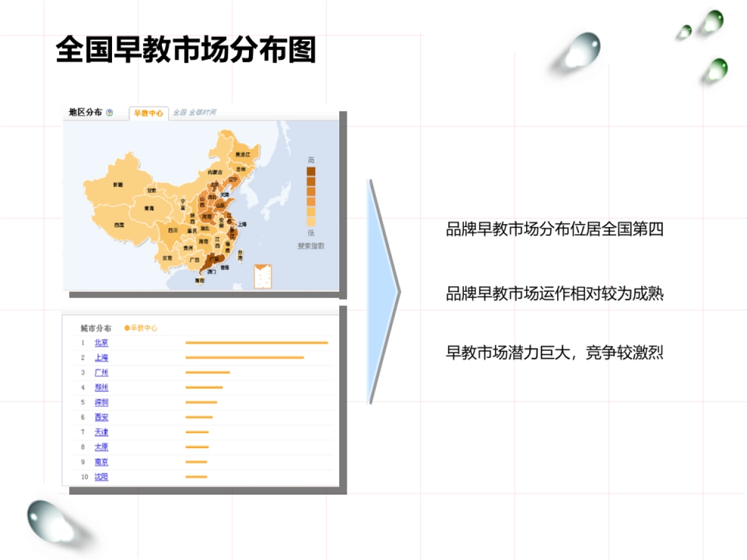Open the 郑州 link ranked fourth
The height and width of the screenshot is (560, 747).
coord(101,388)
